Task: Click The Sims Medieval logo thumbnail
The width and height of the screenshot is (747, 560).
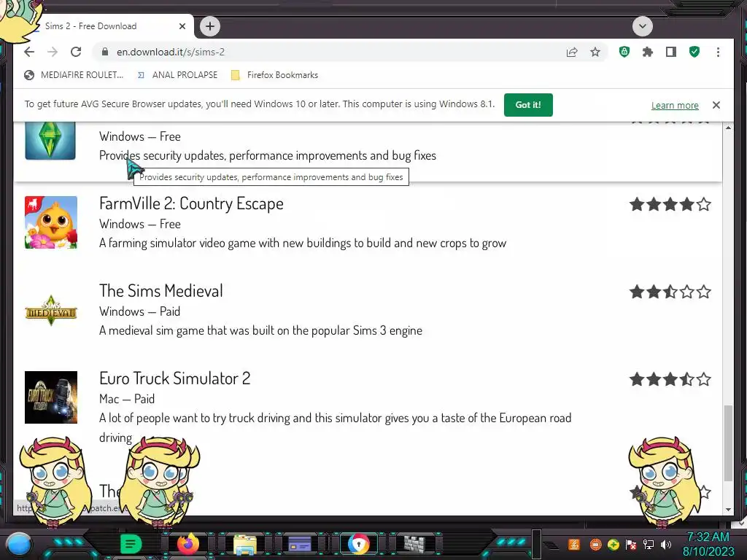Action: tap(51, 310)
